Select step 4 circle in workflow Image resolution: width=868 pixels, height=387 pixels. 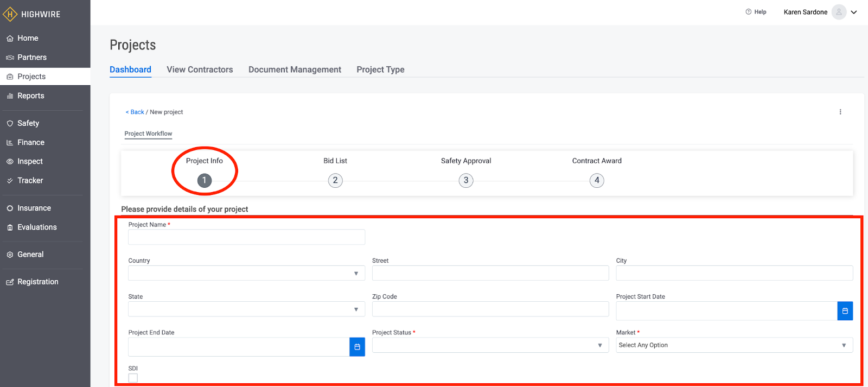597,180
